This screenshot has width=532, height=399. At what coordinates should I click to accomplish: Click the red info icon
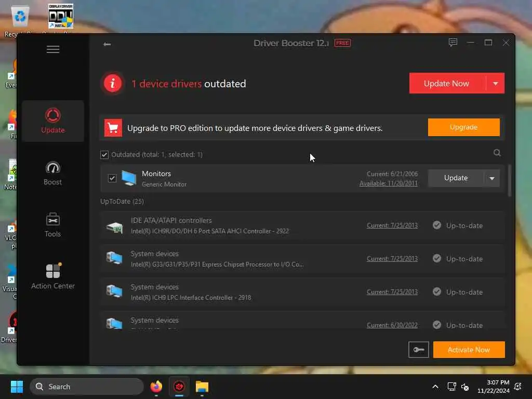pos(113,84)
